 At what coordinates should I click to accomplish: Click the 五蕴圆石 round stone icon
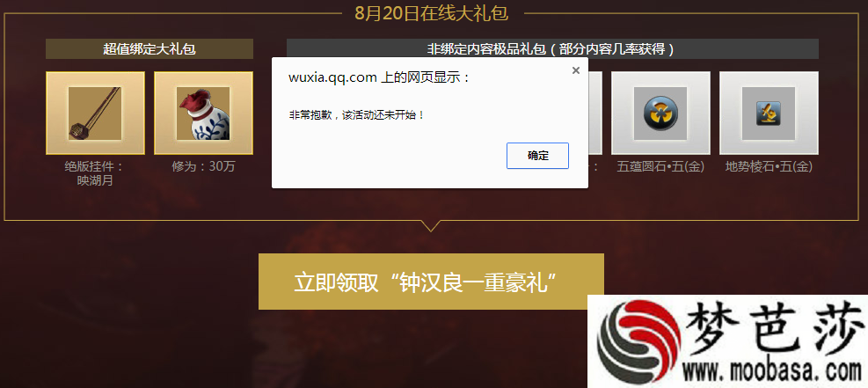click(x=660, y=113)
